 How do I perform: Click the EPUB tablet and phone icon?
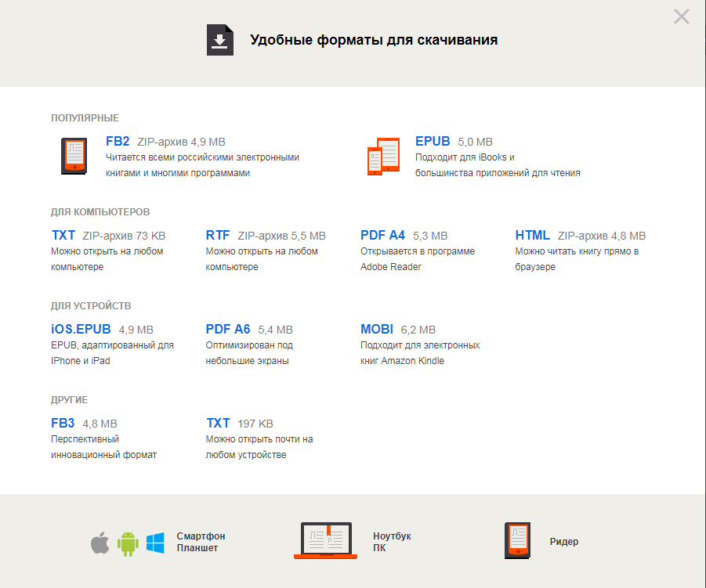[384, 156]
